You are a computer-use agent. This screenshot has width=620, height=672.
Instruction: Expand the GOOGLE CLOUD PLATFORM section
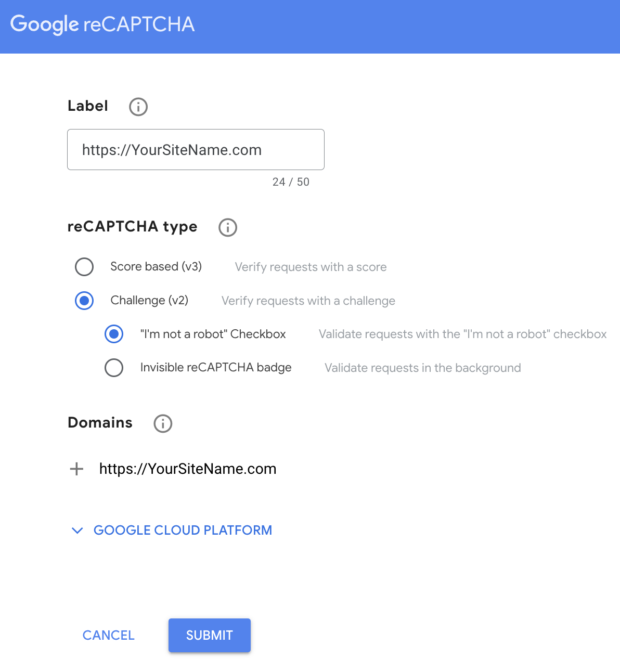(183, 530)
